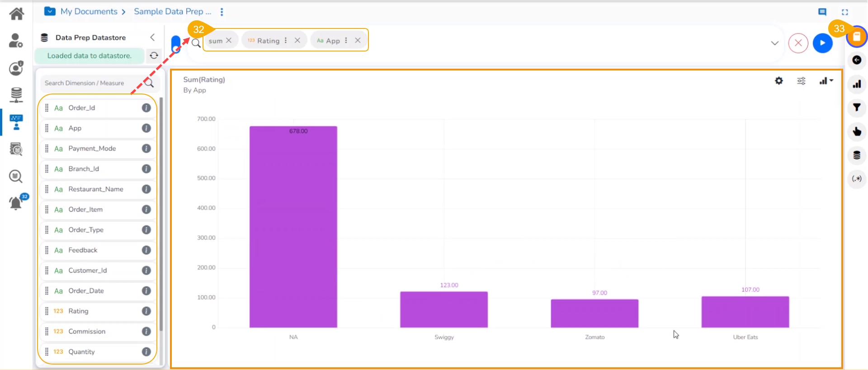Screen dimensions: 868x370
Task: Remove the App tag from query
Action: tap(358, 40)
